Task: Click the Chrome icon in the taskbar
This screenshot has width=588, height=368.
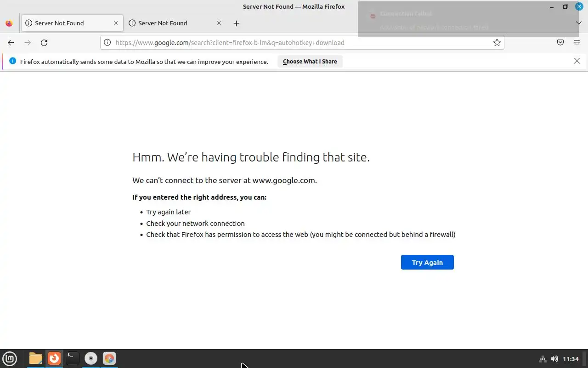Action: click(109, 358)
